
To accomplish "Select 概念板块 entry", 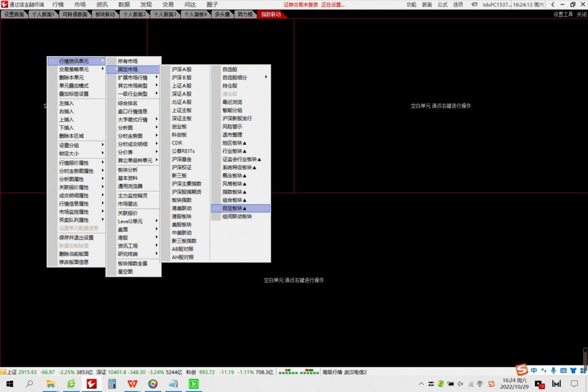I will [241, 175].
